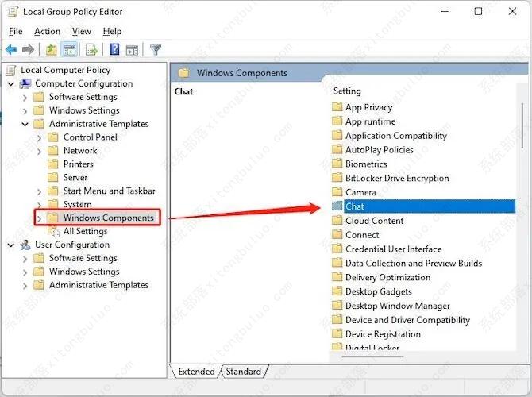Select BitLocker Drive Encryption folder
Image resolution: width=532 pixels, height=397 pixels.
397,178
